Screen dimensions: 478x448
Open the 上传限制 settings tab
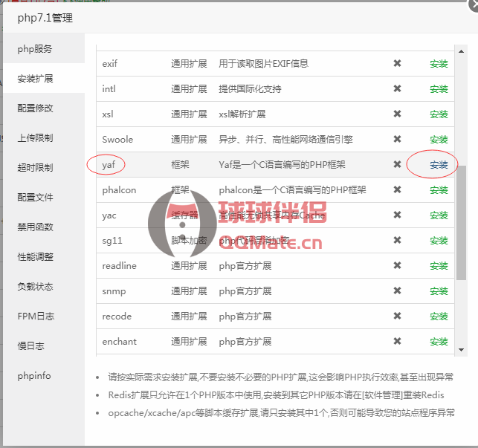(35, 138)
